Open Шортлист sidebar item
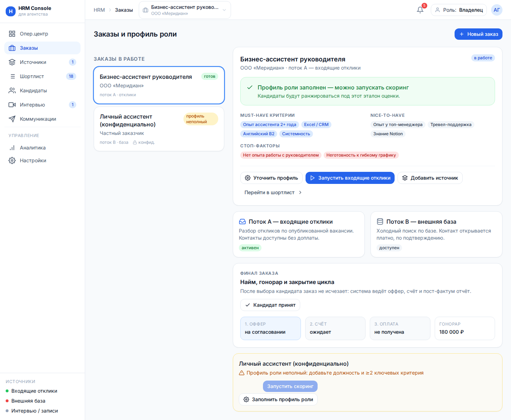This screenshot has width=511, height=420. (43, 76)
